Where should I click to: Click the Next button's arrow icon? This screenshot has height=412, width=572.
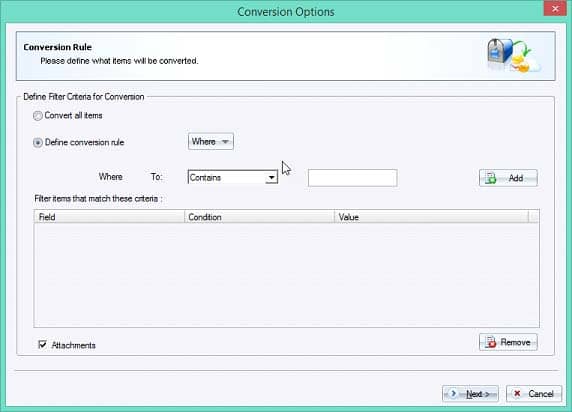pyautogui.click(x=453, y=393)
